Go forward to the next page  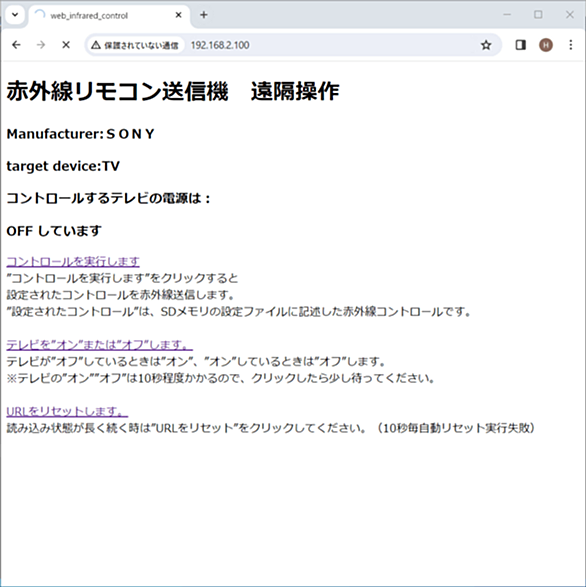(41, 45)
